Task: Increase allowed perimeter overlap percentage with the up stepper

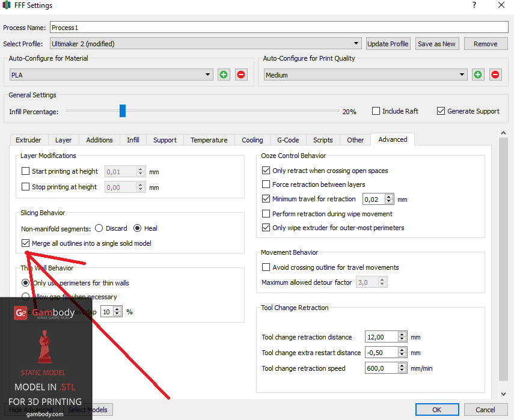Action: pyautogui.click(x=116, y=308)
